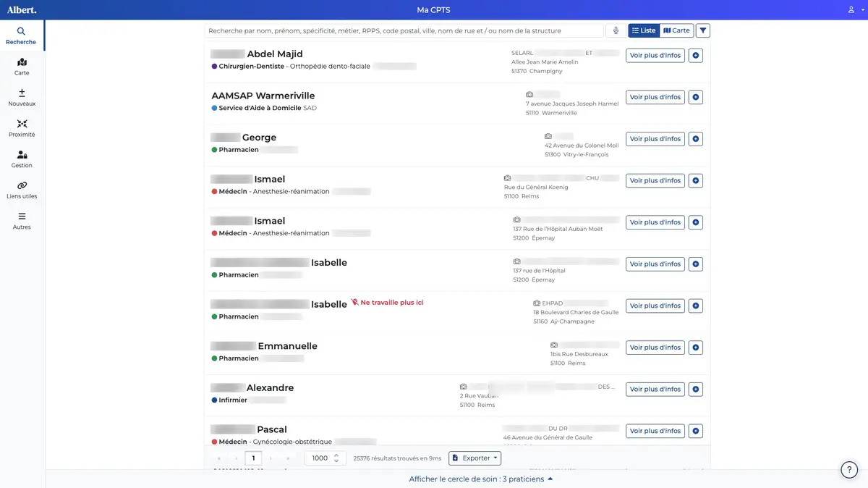Open the Nouveaux sidebar section
This screenshot has width=868, height=488.
click(x=22, y=98)
